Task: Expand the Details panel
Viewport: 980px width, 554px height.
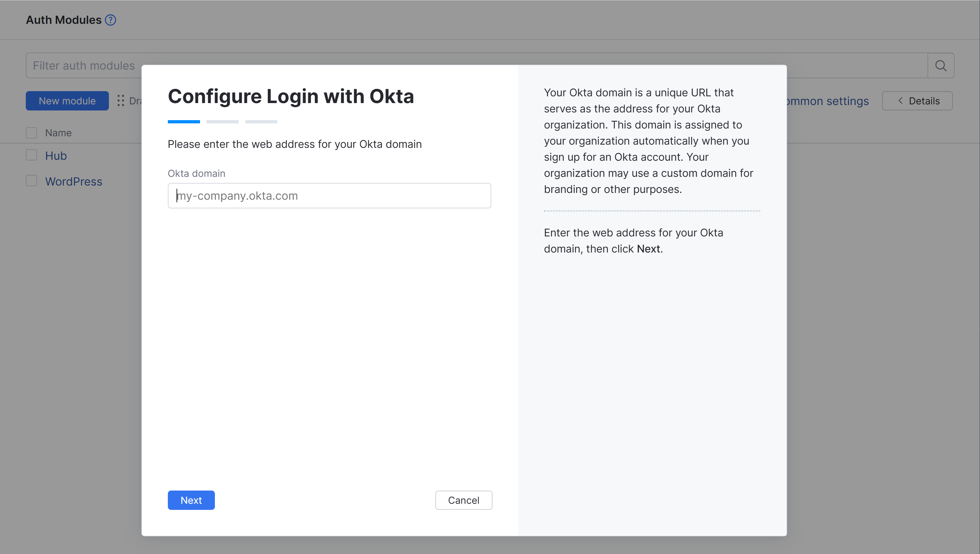Action: coord(917,101)
